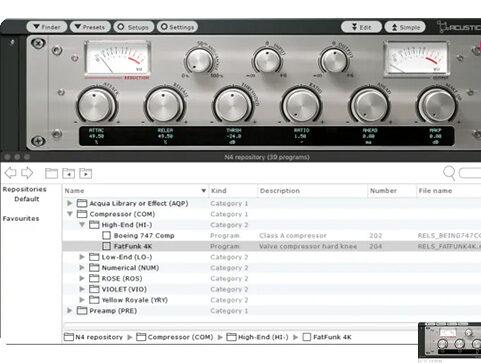Switch to Simple mode button
This screenshot has width=481, height=363.
405,27
